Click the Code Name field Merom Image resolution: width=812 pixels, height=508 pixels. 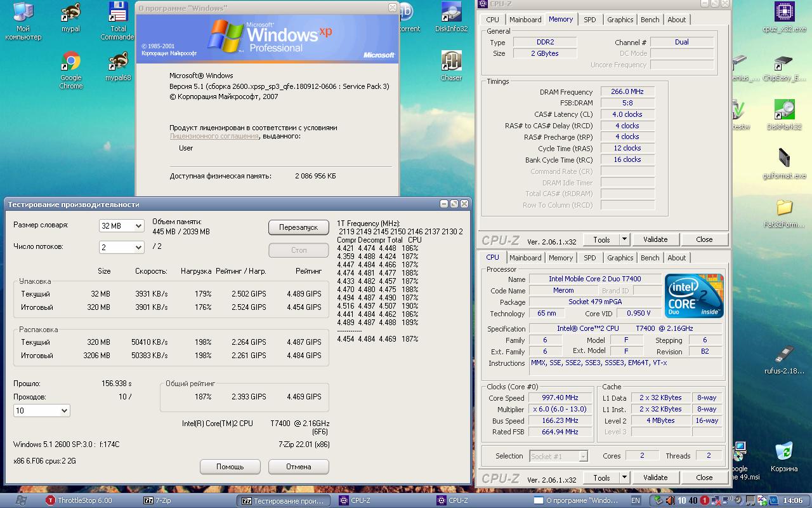tap(563, 290)
